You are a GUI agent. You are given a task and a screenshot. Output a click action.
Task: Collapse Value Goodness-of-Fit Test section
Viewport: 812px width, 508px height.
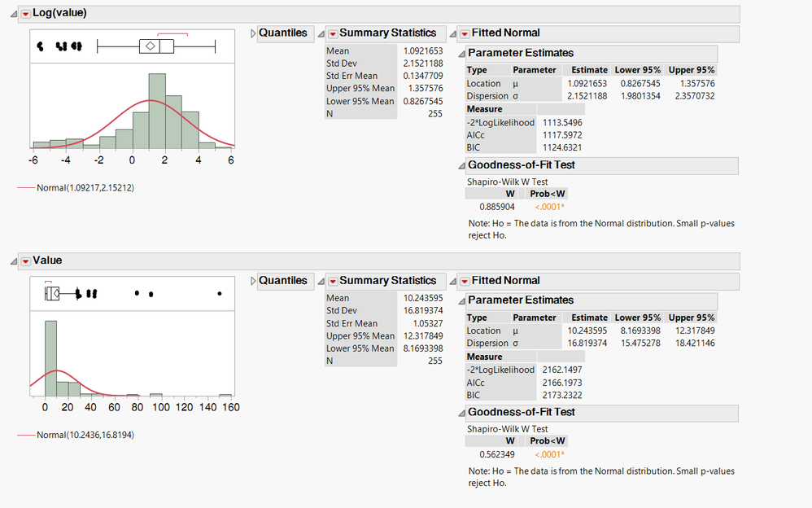tap(461, 413)
